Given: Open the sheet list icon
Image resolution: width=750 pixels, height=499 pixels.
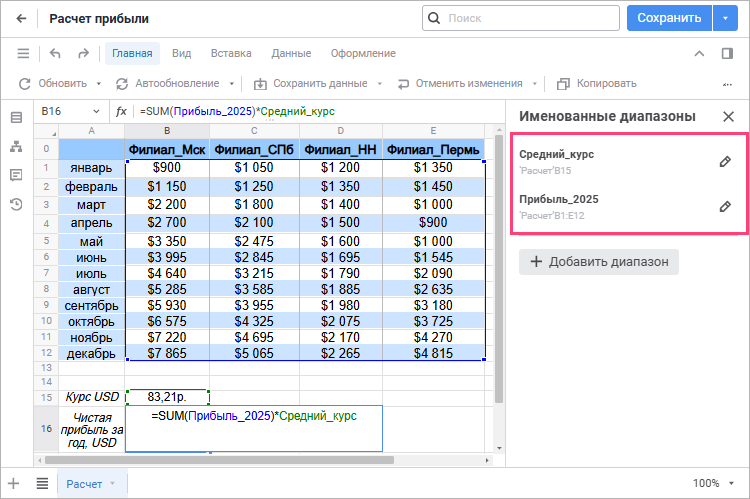Looking at the screenshot, I should point(42,484).
